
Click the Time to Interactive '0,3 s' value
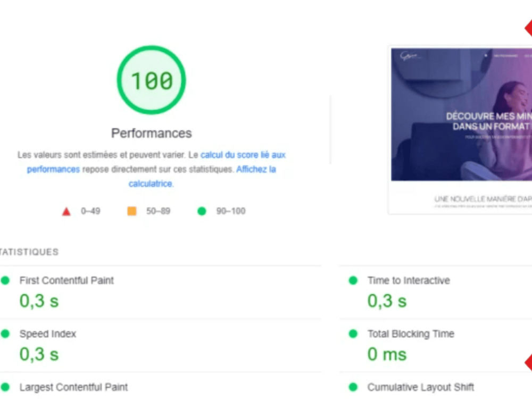[387, 301]
